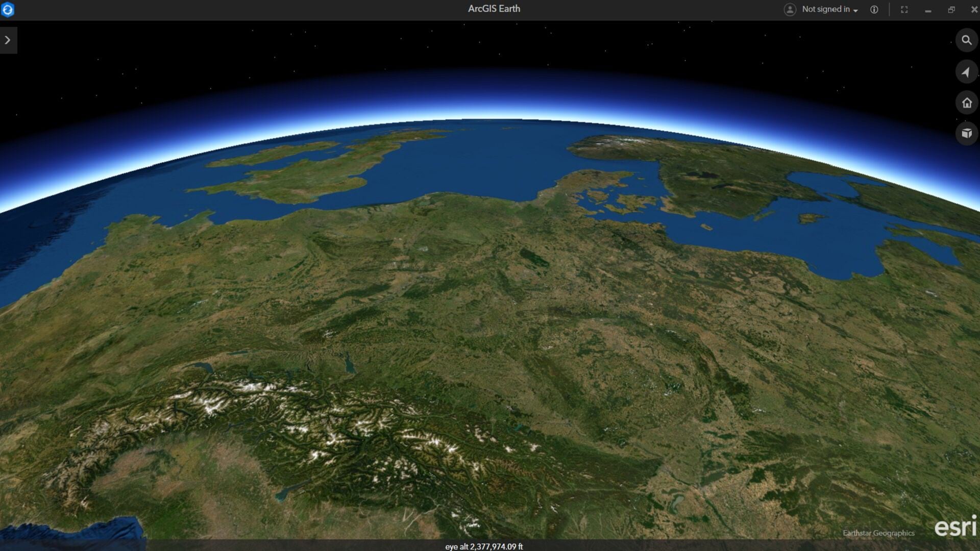Expand the left side panel
Viewport: 980px width, 551px height.
coord(8,40)
